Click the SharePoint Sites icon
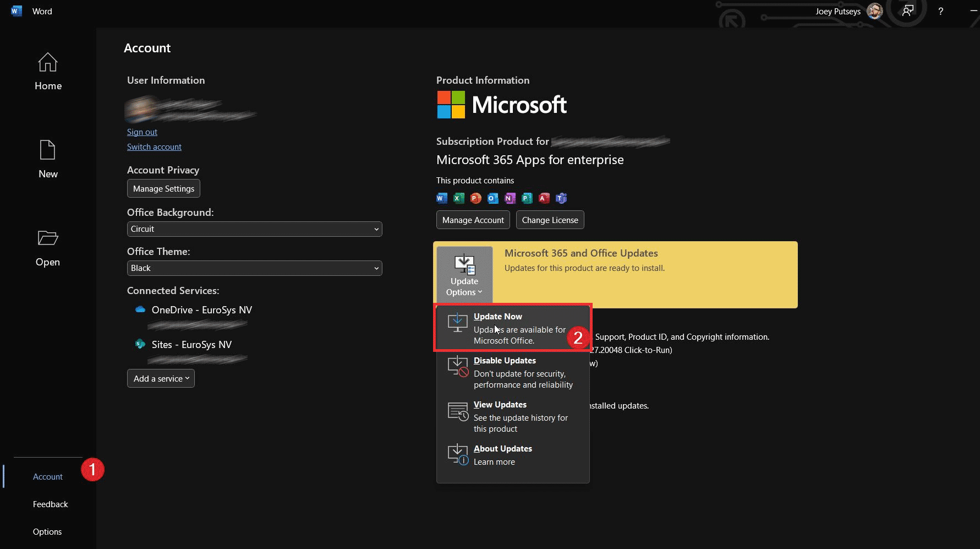The width and height of the screenshot is (980, 549). click(x=140, y=344)
